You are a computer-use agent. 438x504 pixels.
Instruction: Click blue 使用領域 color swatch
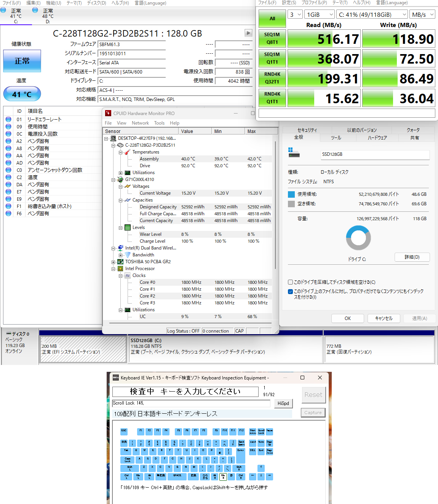click(291, 194)
